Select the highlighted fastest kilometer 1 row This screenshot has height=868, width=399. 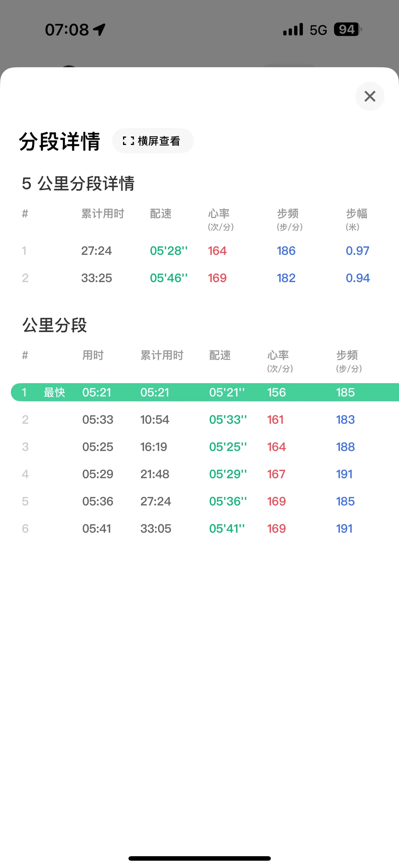(x=205, y=392)
